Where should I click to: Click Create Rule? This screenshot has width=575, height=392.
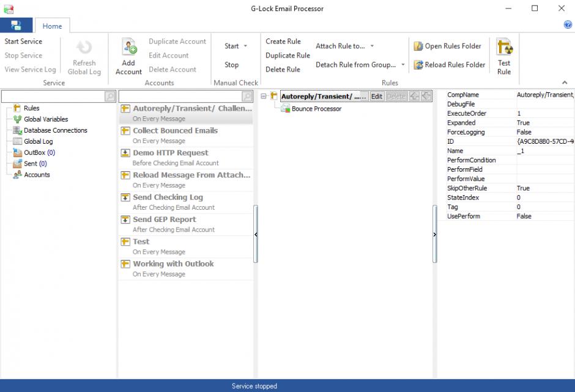tap(283, 42)
